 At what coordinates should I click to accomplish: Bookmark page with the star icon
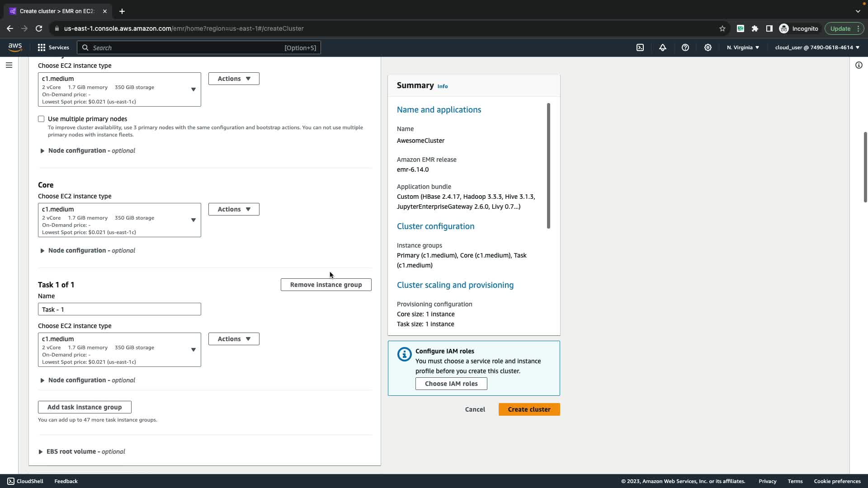click(722, 28)
